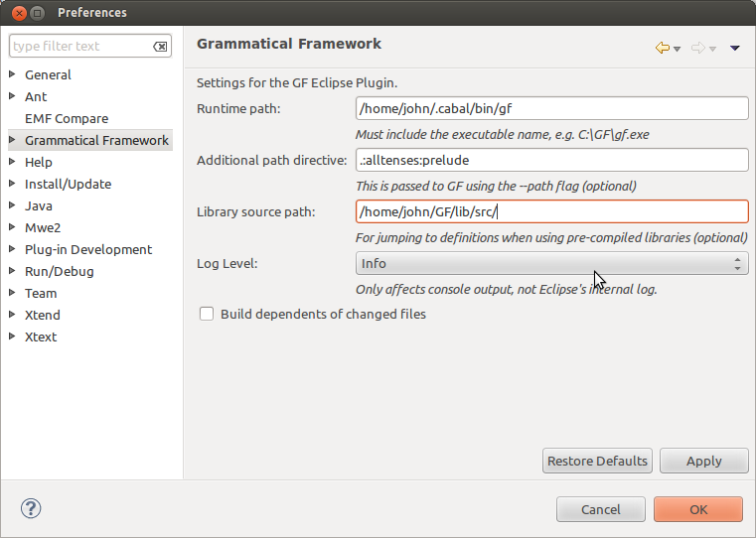Screen dimensions: 756x538
Task: Click the forward navigation arrow icon
Action: (x=697, y=48)
